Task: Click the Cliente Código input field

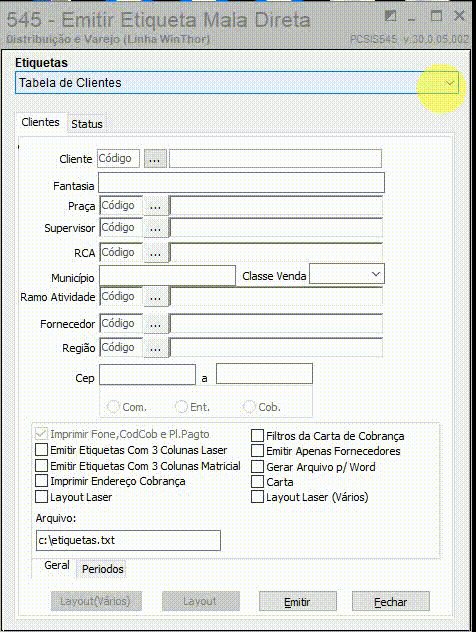Action: (118, 159)
